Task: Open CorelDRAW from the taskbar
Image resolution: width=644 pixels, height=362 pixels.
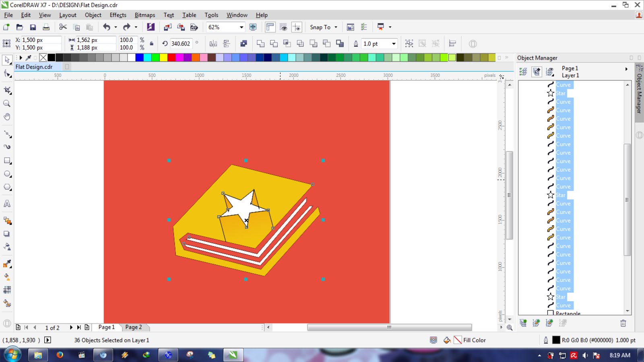Action: [x=233, y=355]
